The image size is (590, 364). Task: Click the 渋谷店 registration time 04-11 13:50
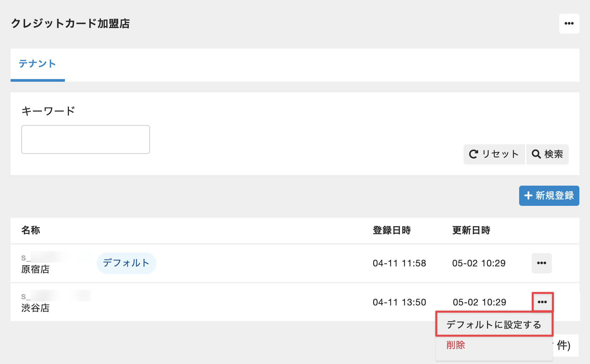point(399,302)
